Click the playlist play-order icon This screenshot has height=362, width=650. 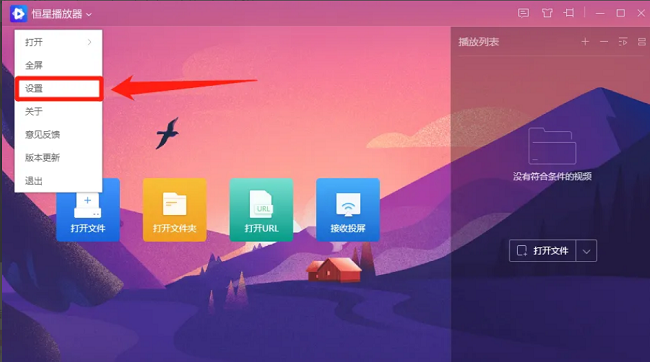[623, 42]
